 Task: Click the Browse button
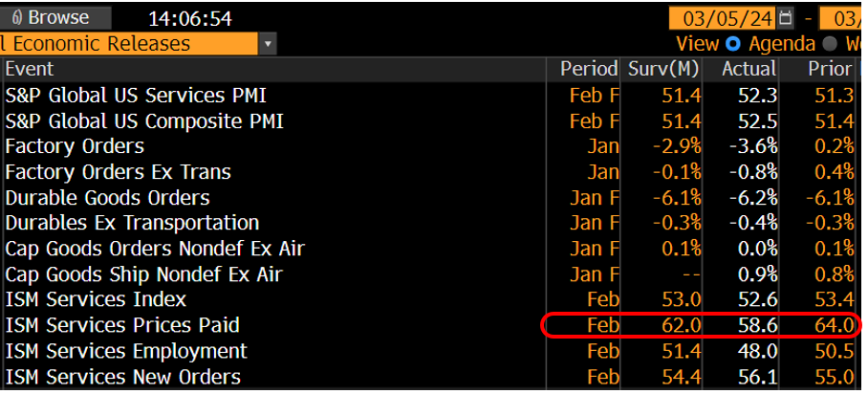pyautogui.click(x=54, y=18)
